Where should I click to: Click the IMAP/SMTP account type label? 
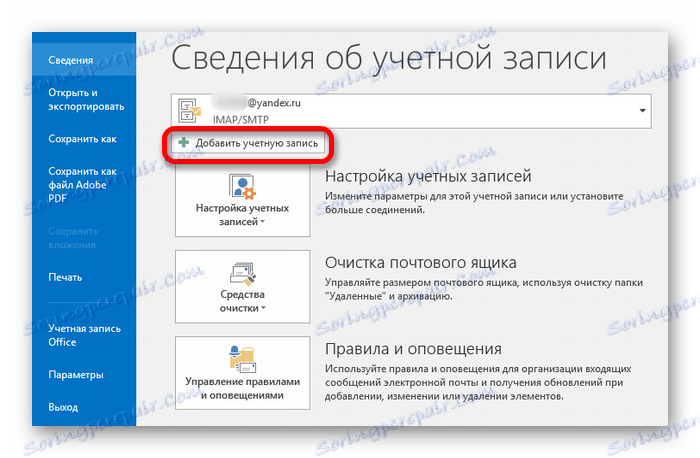click(x=241, y=120)
